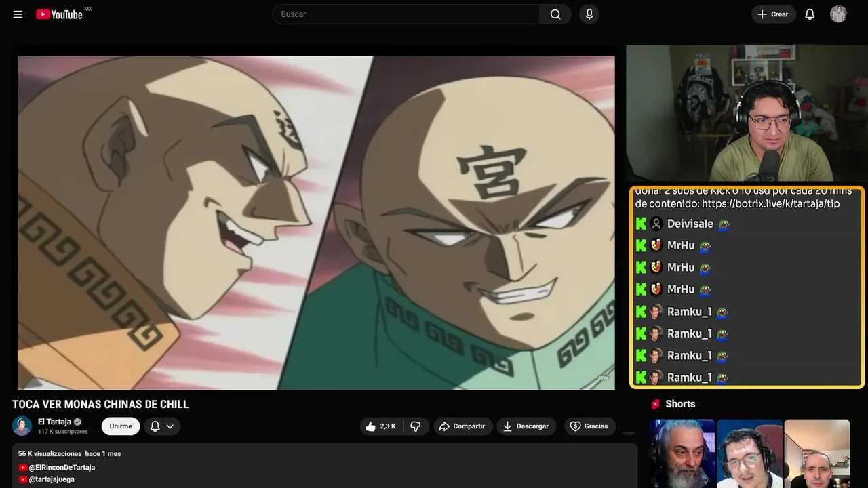The image size is (868, 488).
Task: Click Deivisale's chat avatar icon
Action: [x=656, y=224]
